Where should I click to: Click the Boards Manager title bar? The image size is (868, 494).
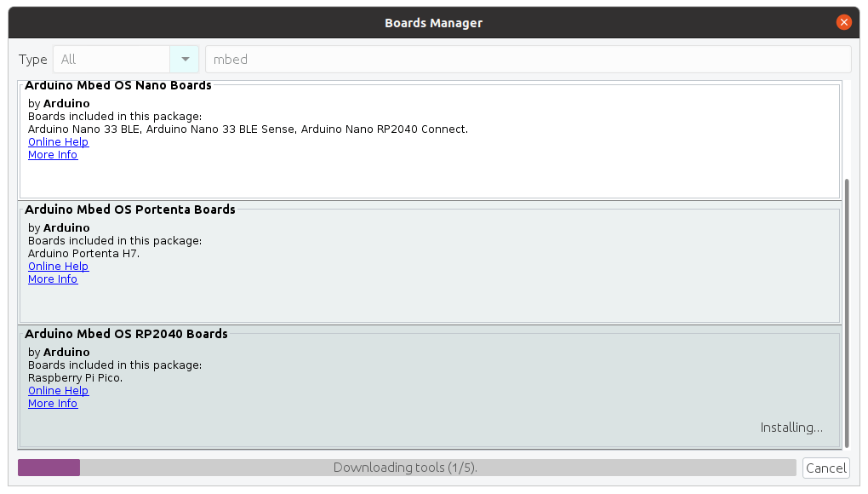(x=433, y=23)
